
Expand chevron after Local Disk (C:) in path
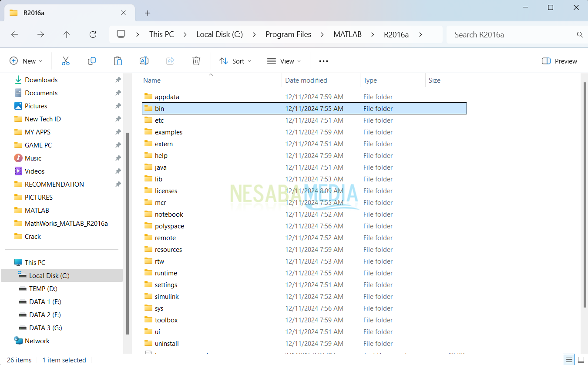click(254, 34)
